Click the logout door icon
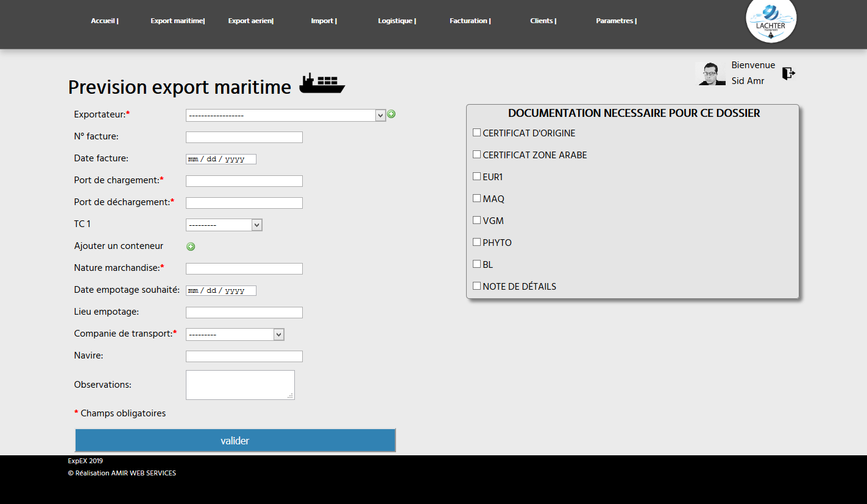The image size is (867, 504). tap(788, 74)
